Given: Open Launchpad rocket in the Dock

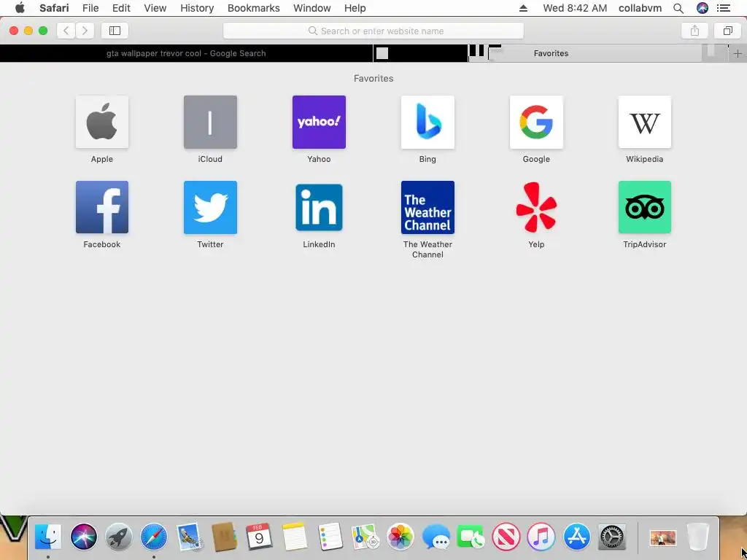Looking at the screenshot, I should 119,537.
